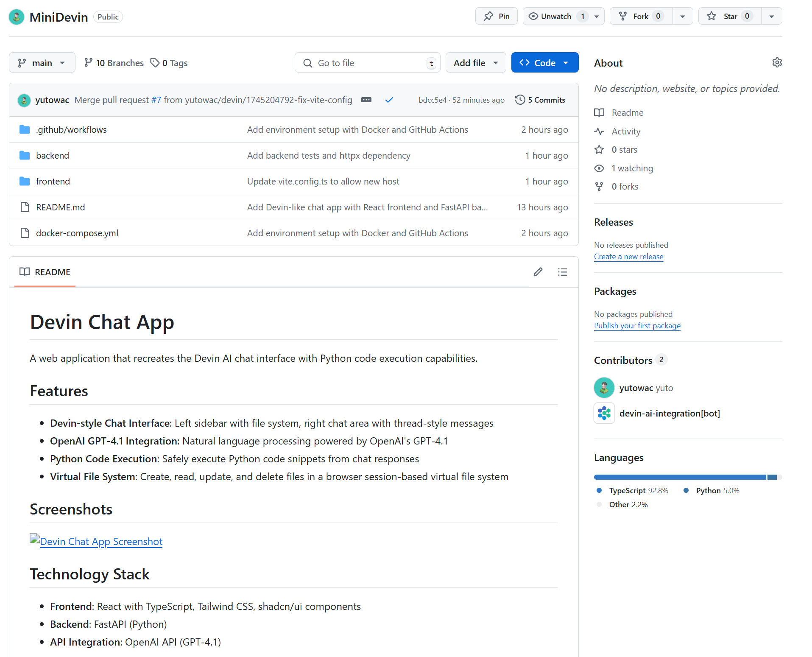View the 10 Branches link
This screenshot has width=812, height=657.
(114, 63)
